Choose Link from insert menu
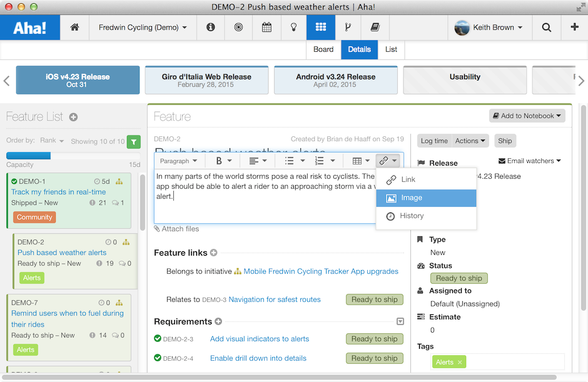588x382 pixels. [427, 179]
